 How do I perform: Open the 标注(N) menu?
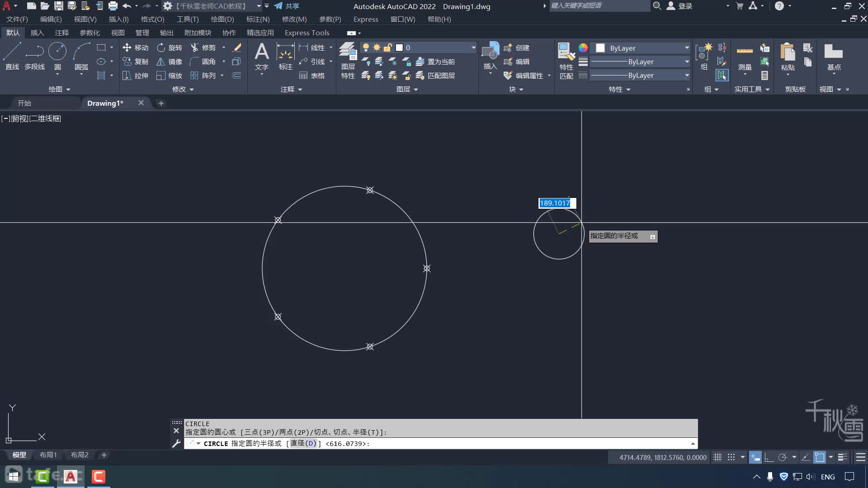[x=258, y=19]
